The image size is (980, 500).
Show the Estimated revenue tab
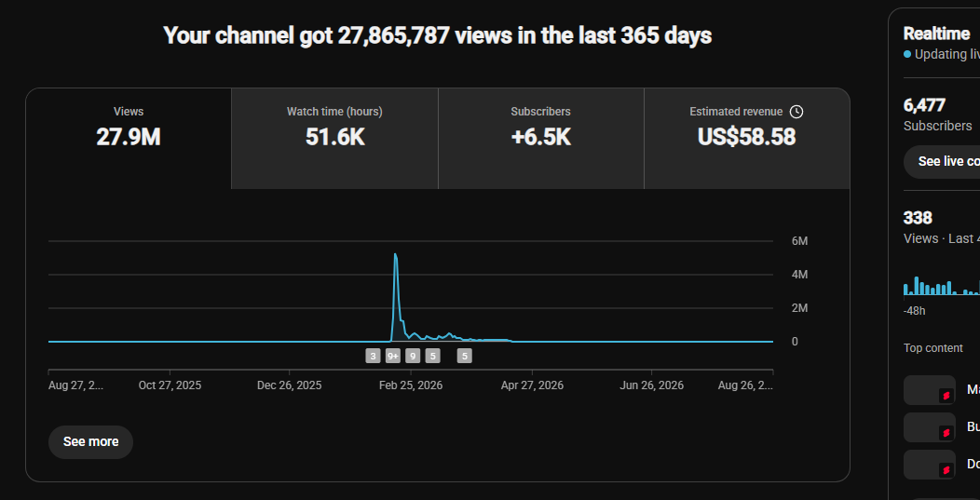747,138
